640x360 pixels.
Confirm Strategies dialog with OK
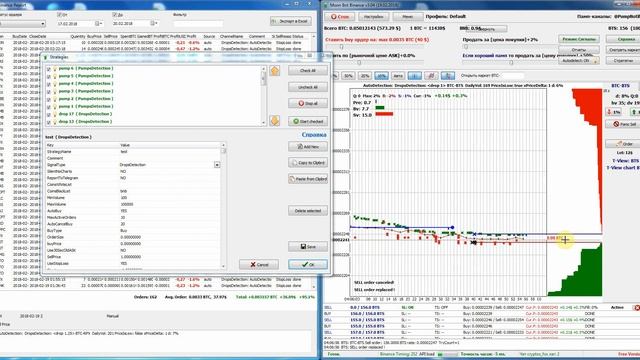pyautogui.click(x=308, y=264)
